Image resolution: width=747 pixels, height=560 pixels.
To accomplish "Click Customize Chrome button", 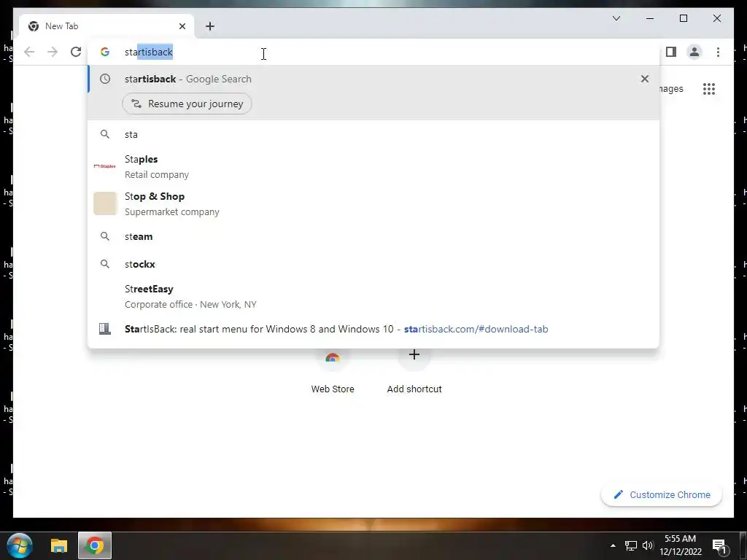I will (x=661, y=495).
